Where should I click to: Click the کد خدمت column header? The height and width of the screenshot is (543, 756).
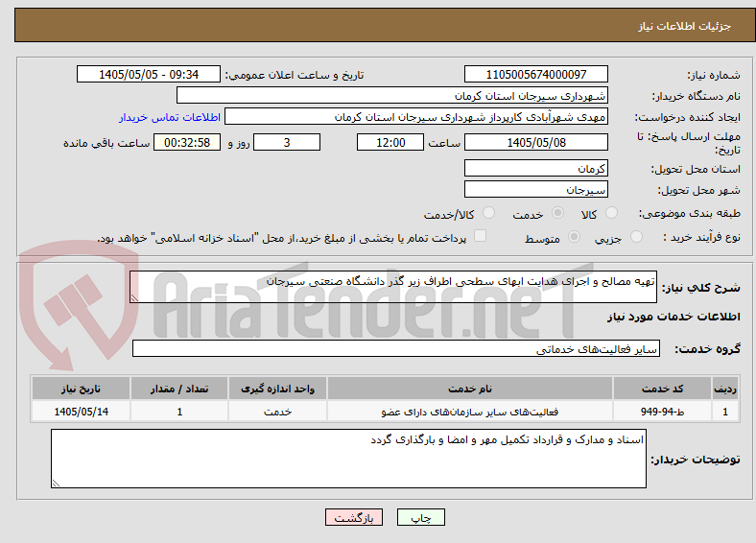click(663, 389)
